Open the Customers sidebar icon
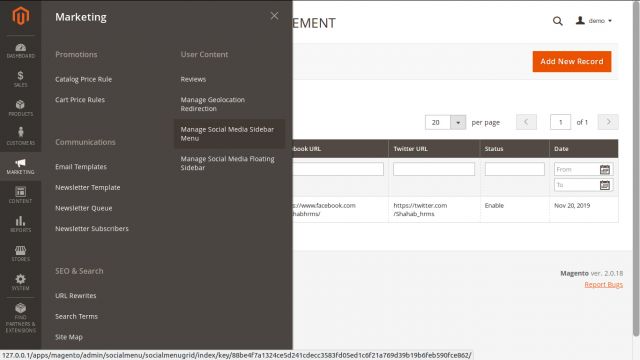640x360 pixels. pos(20,137)
